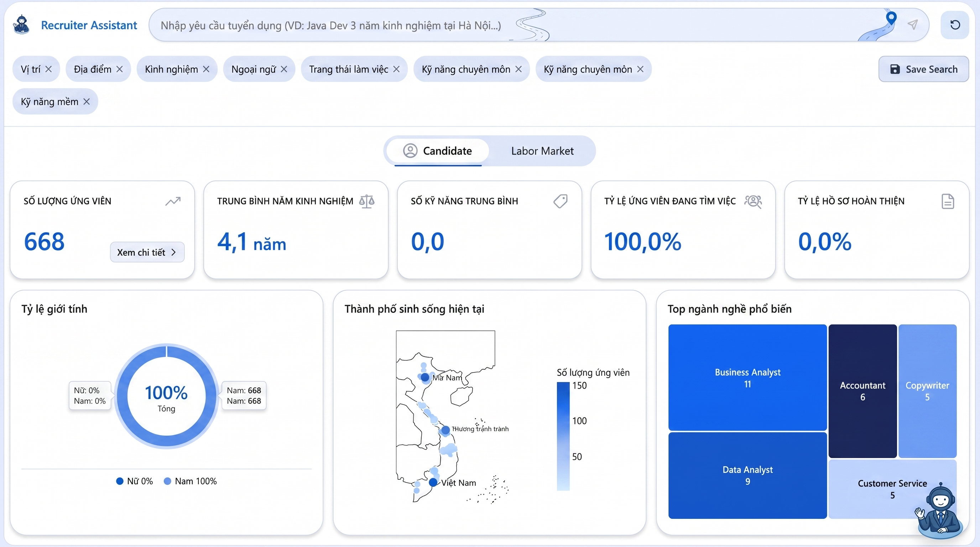Remove the second Kỹ năng chuyên môn chip

pyautogui.click(x=640, y=69)
